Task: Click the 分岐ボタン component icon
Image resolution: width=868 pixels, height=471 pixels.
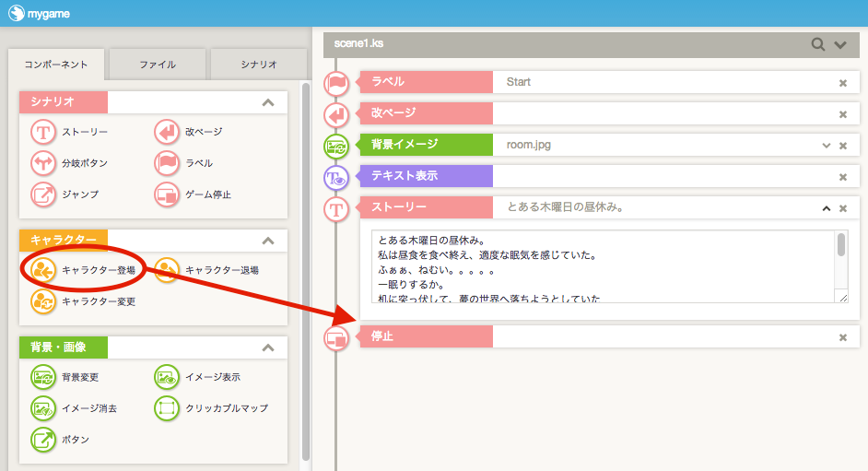Action: point(43,163)
